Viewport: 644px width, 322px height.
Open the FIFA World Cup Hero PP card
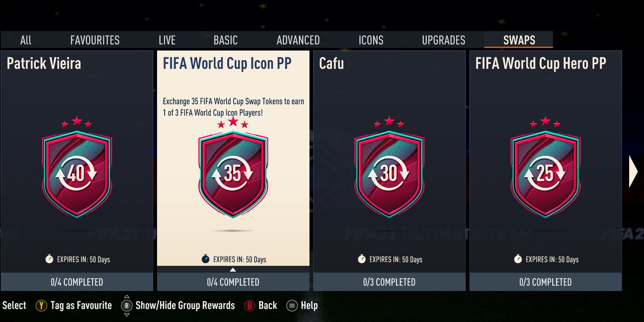click(545, 171)
